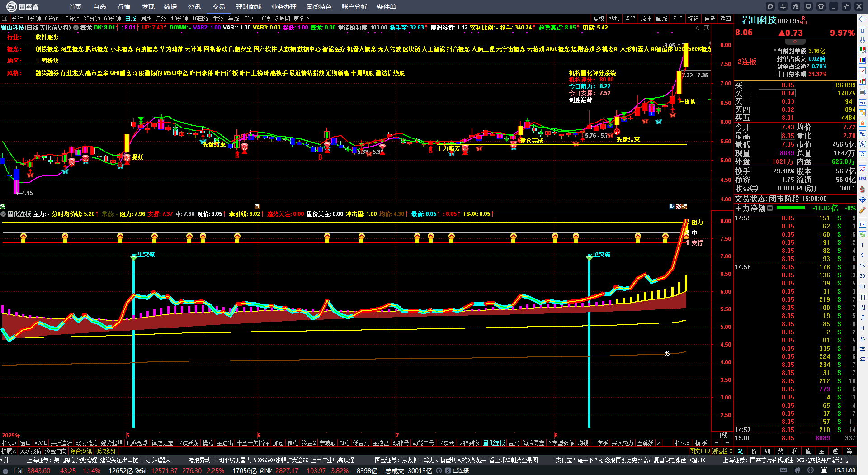Image resolution: width=868 pixels, height=475 pixels.
Task: Open the f(x) formula icon in sidebar
Action: tap(863, 144)
